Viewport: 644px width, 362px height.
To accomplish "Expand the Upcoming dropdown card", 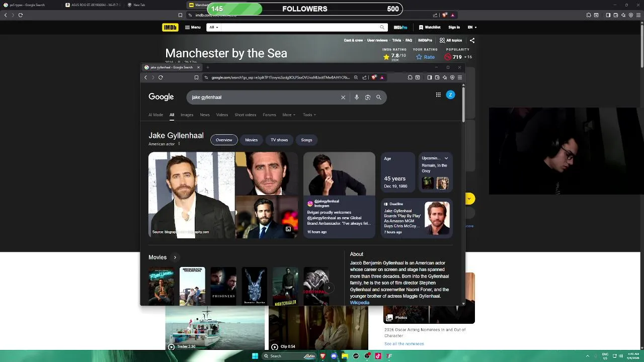I will [446, 158].
